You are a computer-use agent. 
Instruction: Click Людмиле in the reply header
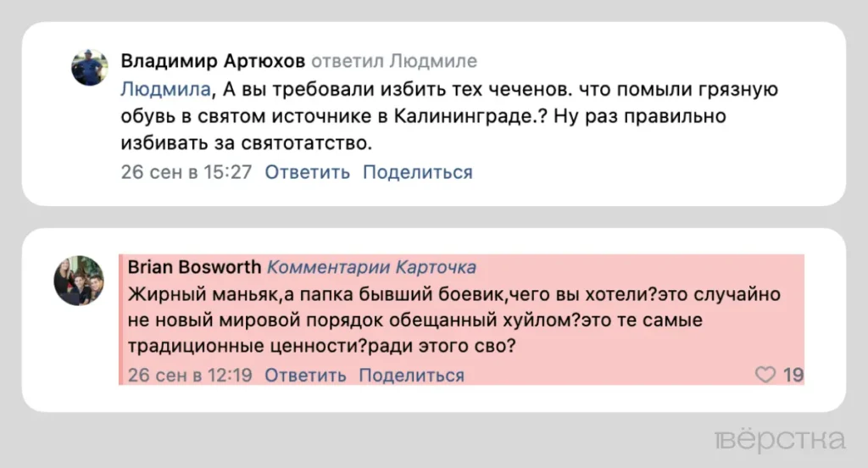(432, 61)
